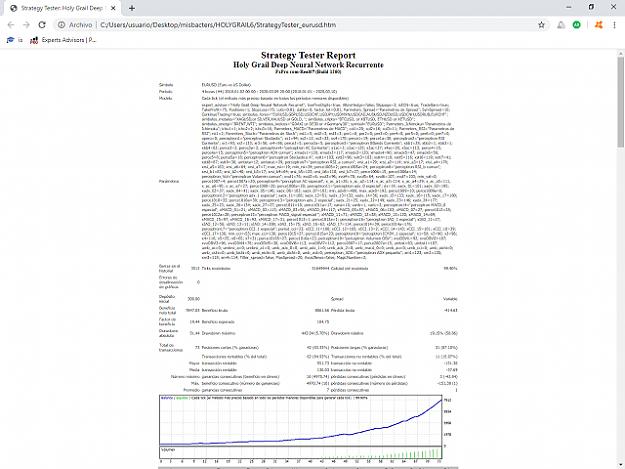This screenshot has width=625, height=469.
Task: Open the grey bell extension icon
Action: pos(561,25)
